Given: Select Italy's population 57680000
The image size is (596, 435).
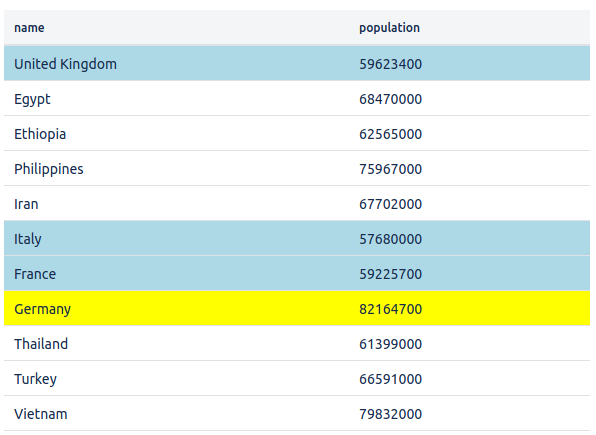Looking at the screenshot, I should pyautogui.click(x=390, y=239).
